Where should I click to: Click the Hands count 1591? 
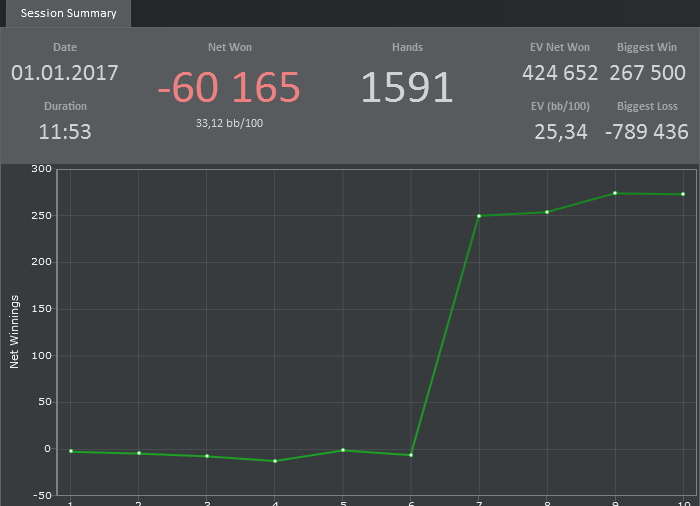(x=407, y=87)
